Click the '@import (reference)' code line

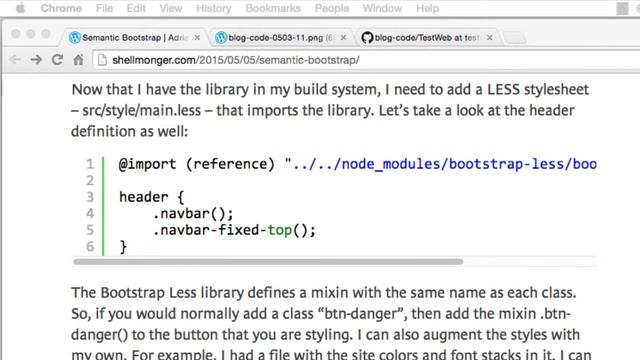click(358, 164)
